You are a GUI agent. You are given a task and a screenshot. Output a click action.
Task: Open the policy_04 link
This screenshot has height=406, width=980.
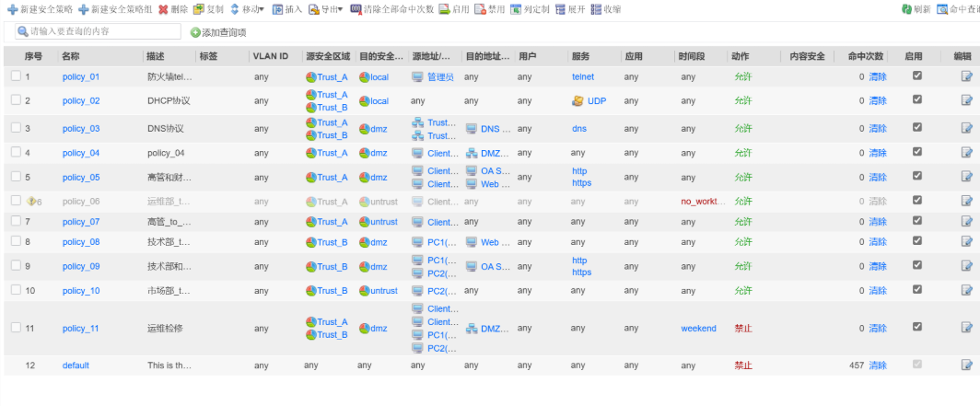(81, 153)
